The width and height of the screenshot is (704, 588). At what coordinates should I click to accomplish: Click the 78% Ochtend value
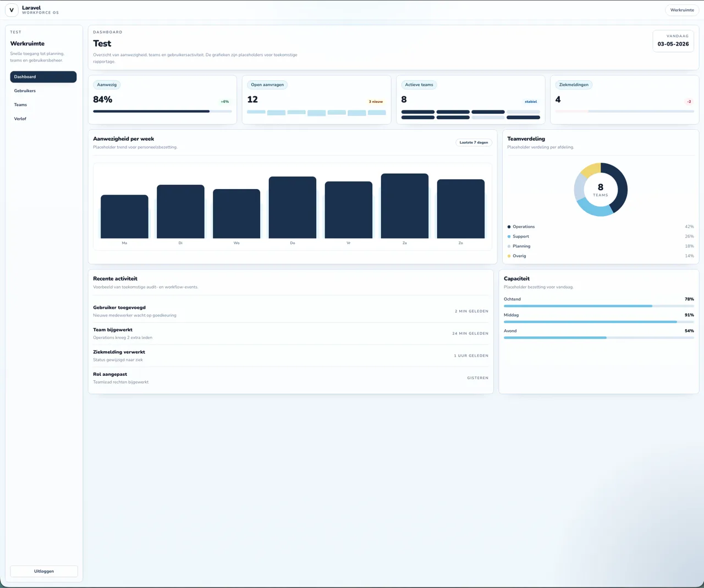689,299
